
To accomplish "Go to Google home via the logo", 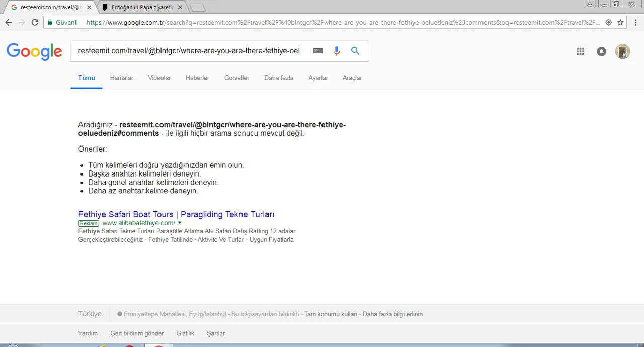I will (34, 51).
